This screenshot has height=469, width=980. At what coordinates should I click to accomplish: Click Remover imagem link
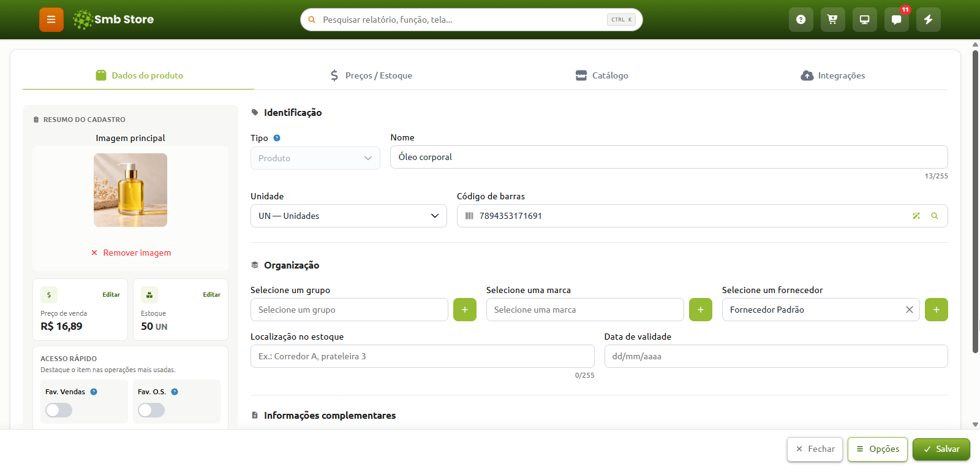pyautogui.click(x=130, y=253)
